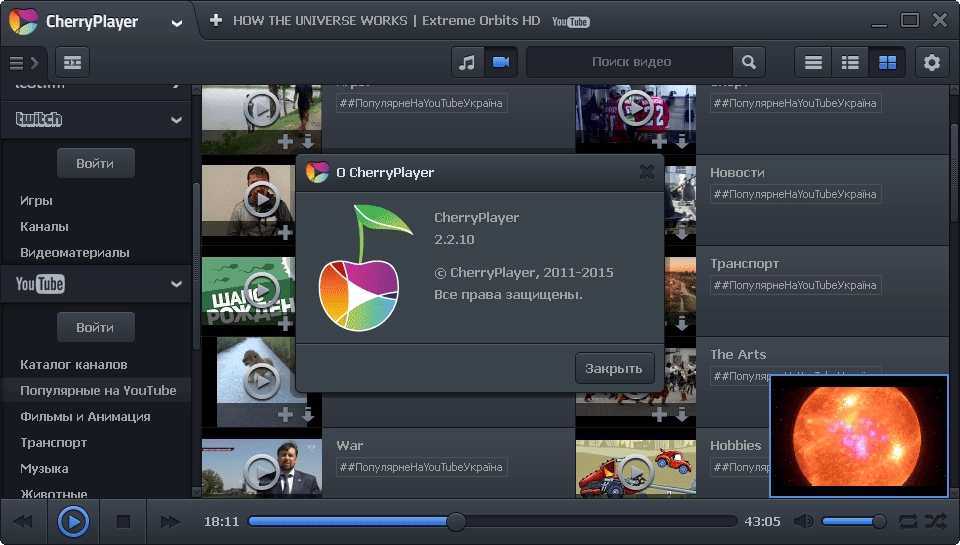
Task: Open Видеоматериалы in Twitch section
Action: 75,252
